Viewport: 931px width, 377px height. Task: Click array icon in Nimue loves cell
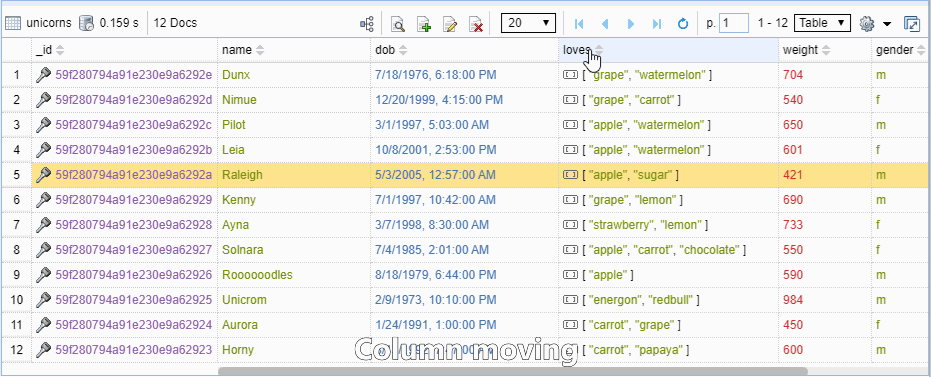click(571, 100)
